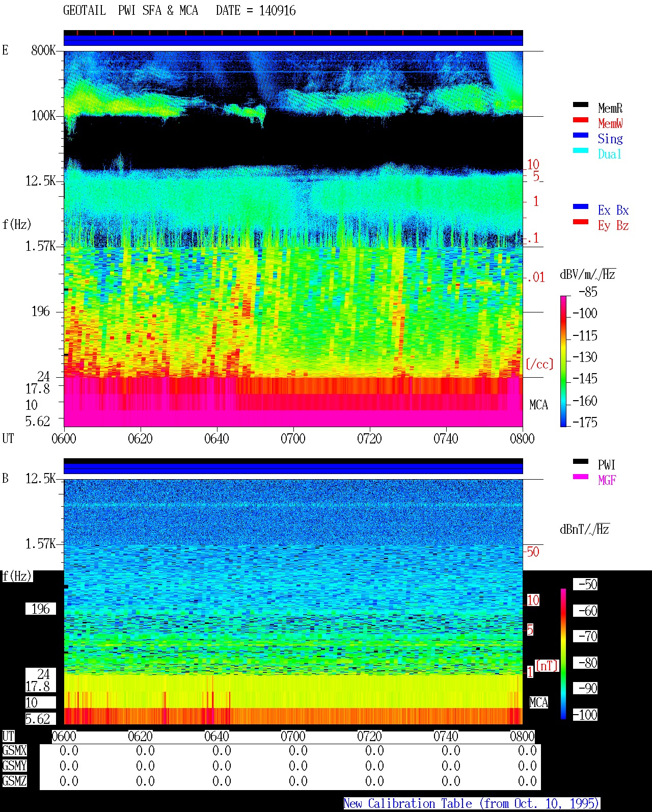The image size is (652, 812).
Task: Click the -85 color scale value
Action: [588, 292]
